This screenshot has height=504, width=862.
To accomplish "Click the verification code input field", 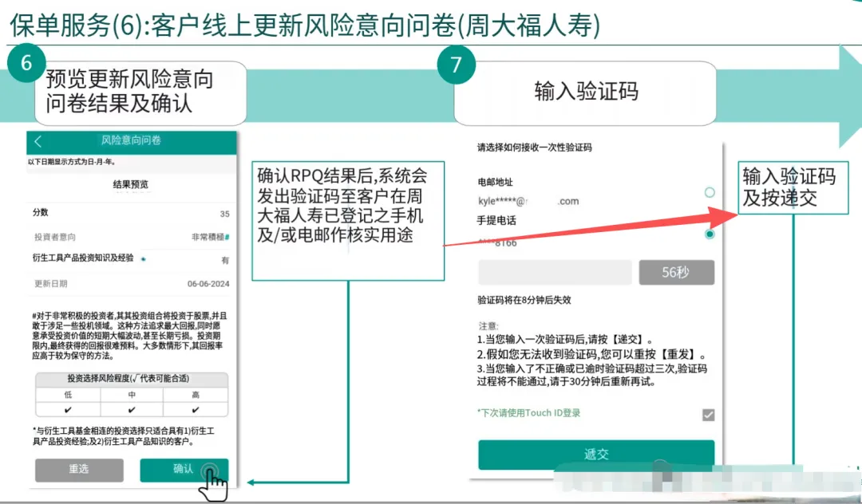I will click(x=555, y=272).
